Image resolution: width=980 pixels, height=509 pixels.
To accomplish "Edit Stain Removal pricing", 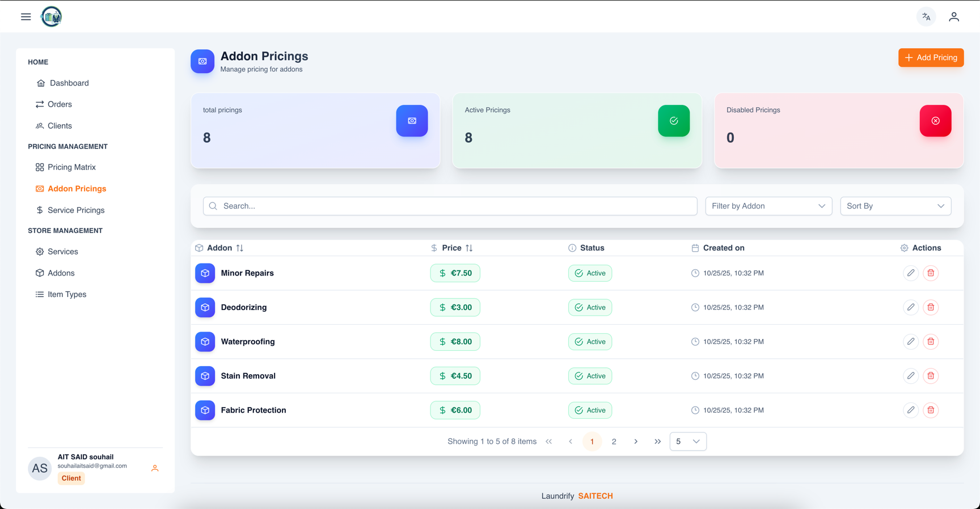I will click(x=911, y=376).
